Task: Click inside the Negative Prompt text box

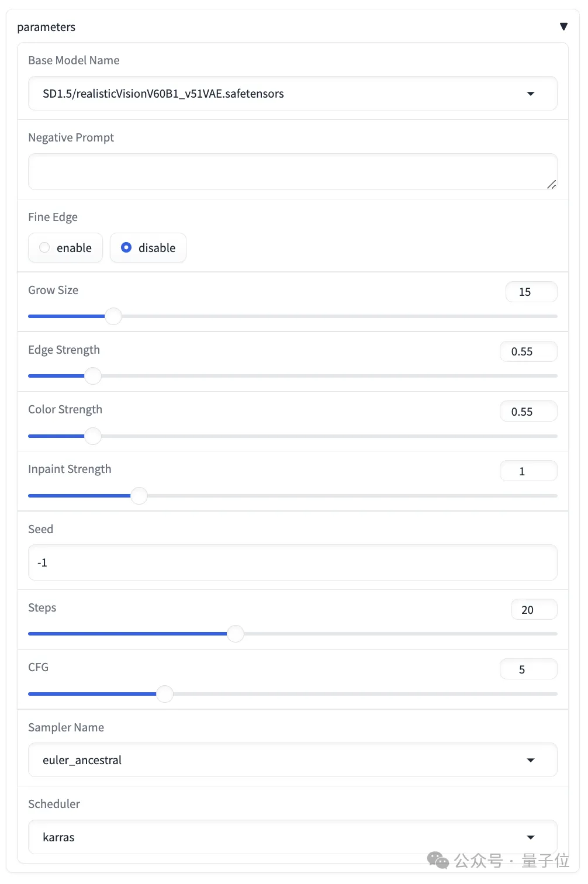Action: [292, 171]
